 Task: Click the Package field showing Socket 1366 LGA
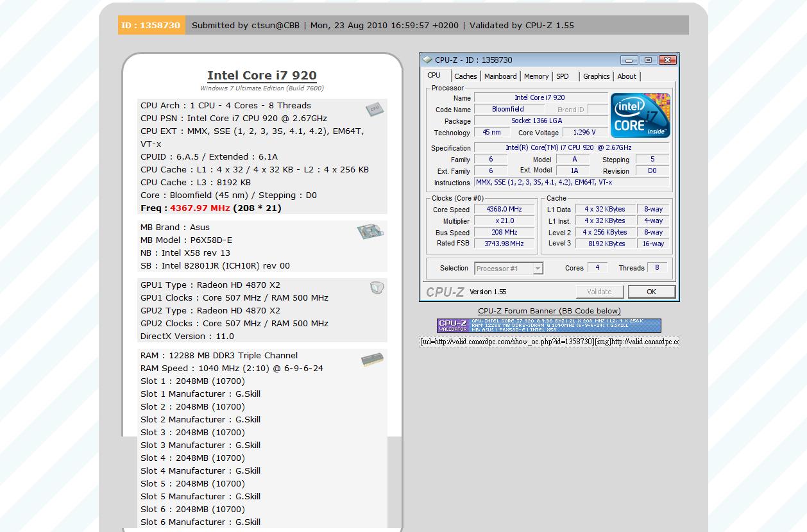pyautogui.click(x=540, y=121)
